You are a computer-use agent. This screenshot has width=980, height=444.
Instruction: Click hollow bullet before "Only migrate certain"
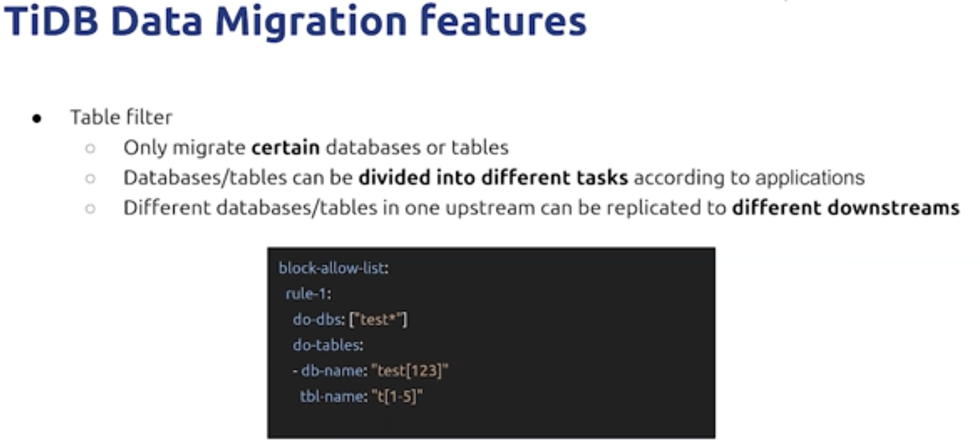pos(90,148)
